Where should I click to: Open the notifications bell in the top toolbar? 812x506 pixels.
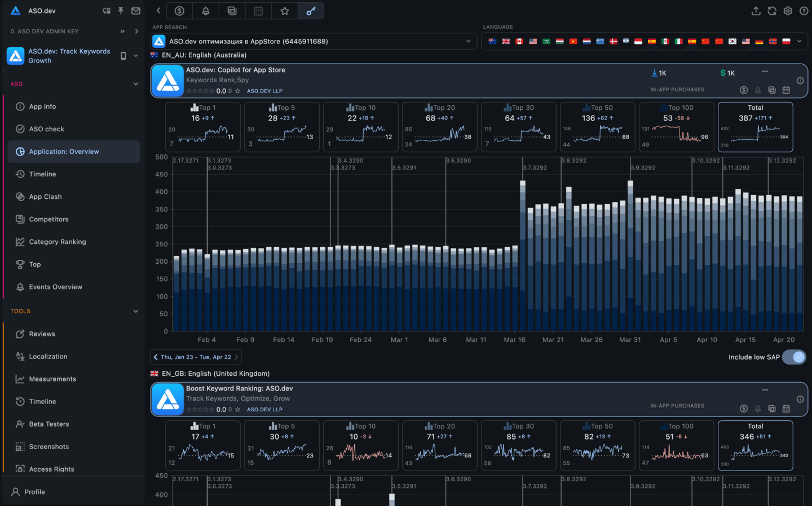click(x=205, y=10)
